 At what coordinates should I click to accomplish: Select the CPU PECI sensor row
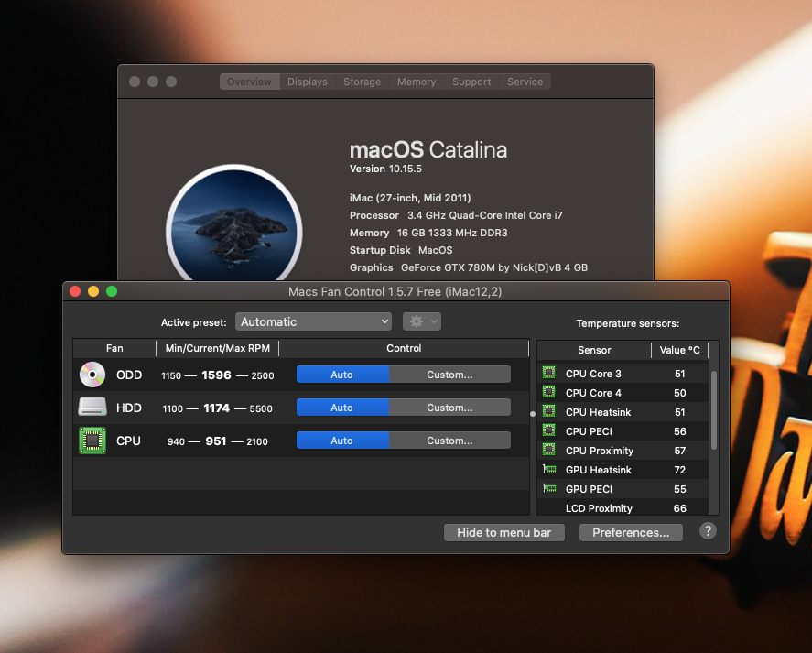(x=623, y=430)
